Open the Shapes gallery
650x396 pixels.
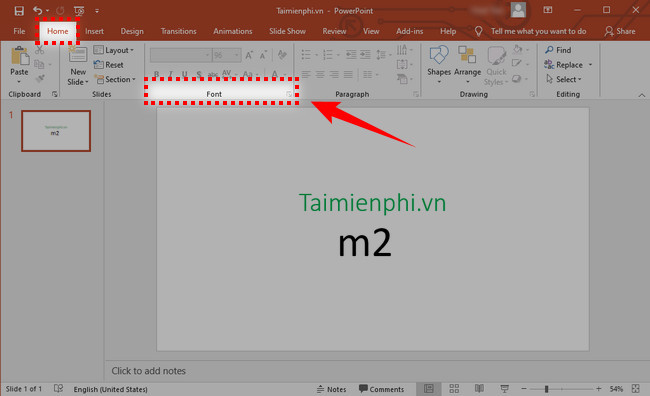pos(439,56)
